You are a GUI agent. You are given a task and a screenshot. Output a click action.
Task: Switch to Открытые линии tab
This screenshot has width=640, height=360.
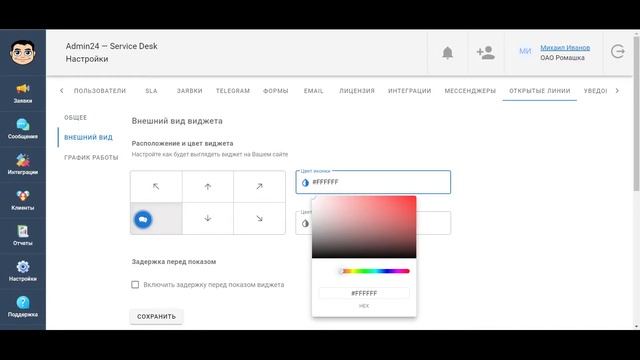coord(540,91)
